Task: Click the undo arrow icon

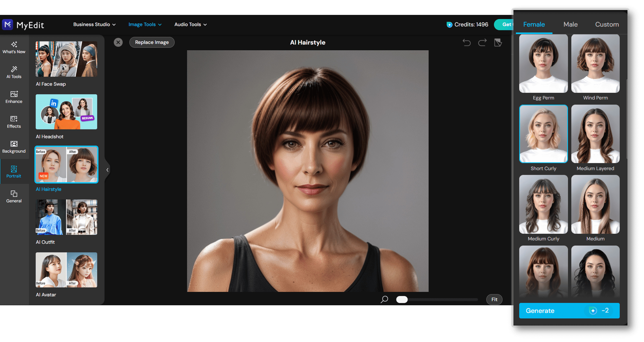Action: coord(467,42)
